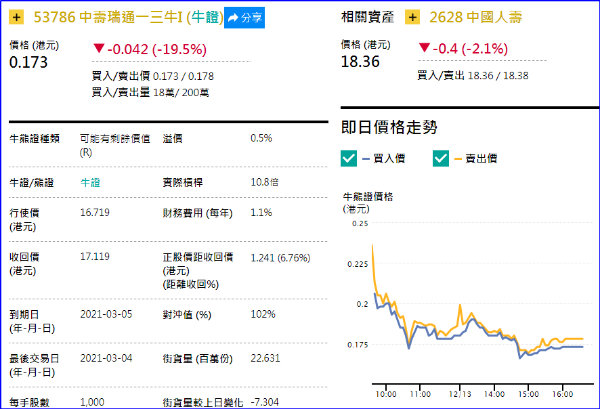The image size is (600, 409).
Task: Click the blue 買入價 legend line
Action: pyautogui.click(x=366, y=158)
